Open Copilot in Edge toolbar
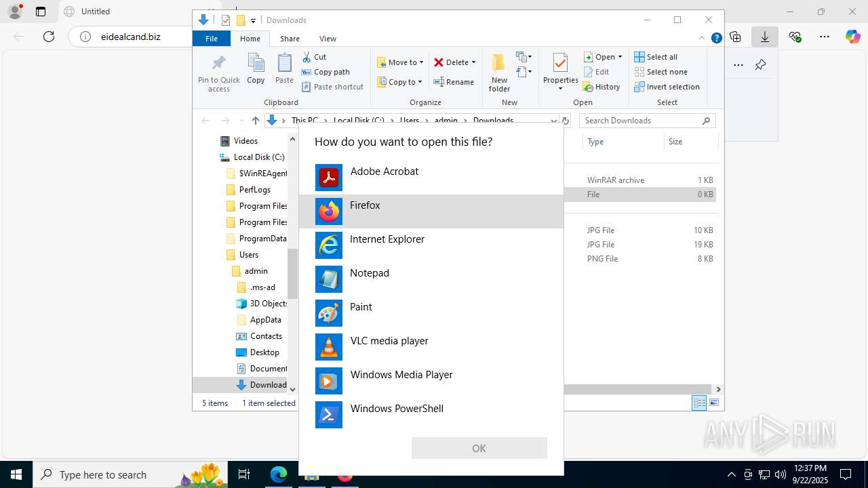The image size is (868, 488). click(852, 37)
